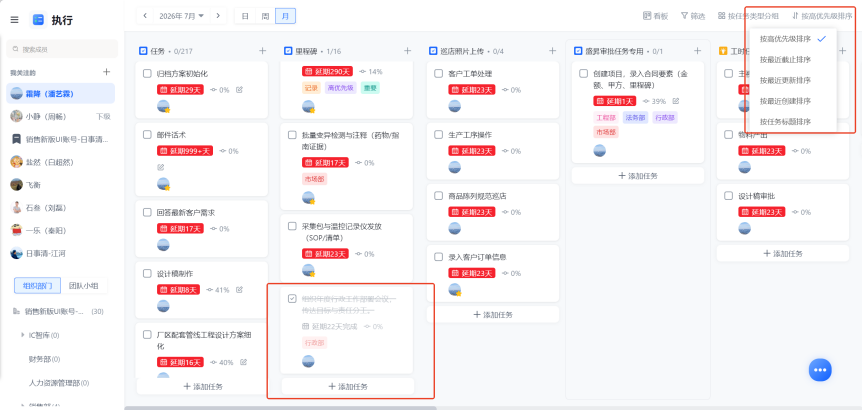
Task: Click edit icon on 归档方案初始化 card
Action: 239,90
